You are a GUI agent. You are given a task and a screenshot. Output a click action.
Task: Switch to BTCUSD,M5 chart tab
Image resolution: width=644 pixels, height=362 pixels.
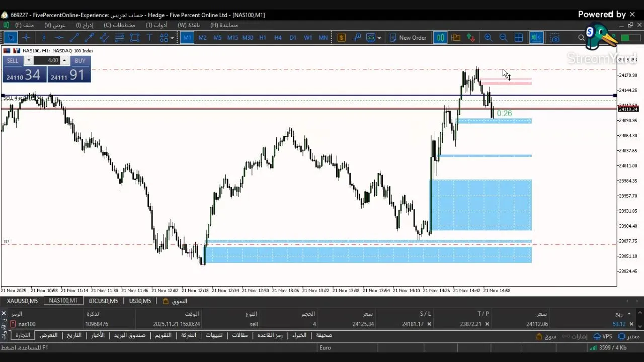pyautogui.click(x=103, y=301)
